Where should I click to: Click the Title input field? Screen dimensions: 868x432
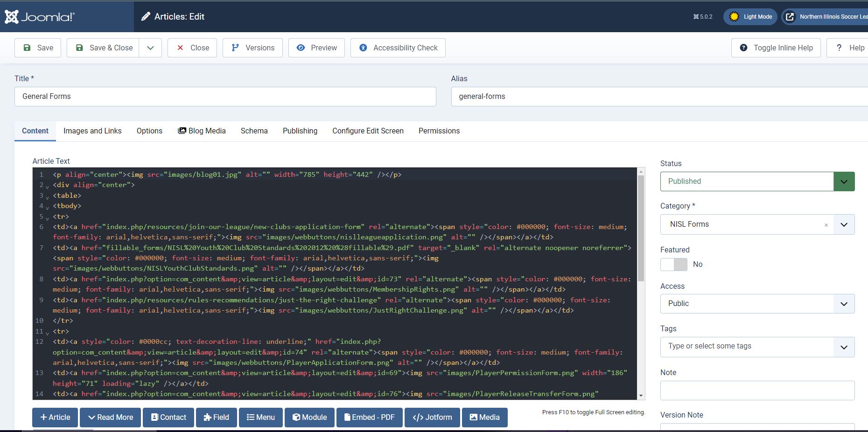pos(225,97)
